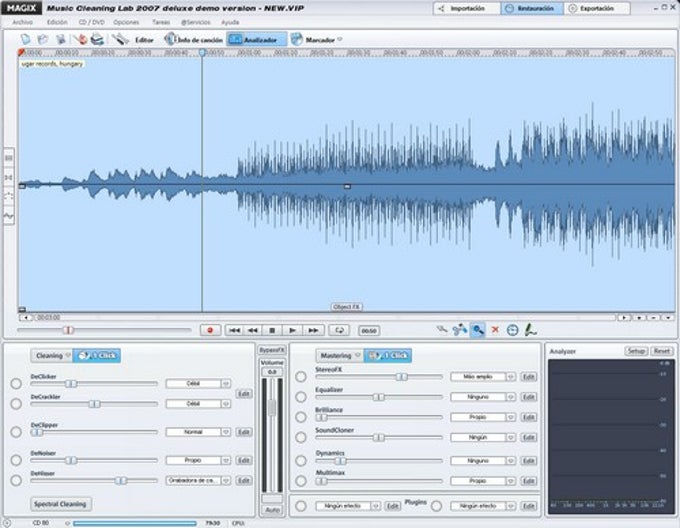Image resolution: width=680 pixels, height=528 pixels.
Task: Enable the DeHisser effect
Action: click(x=16, y=480)
